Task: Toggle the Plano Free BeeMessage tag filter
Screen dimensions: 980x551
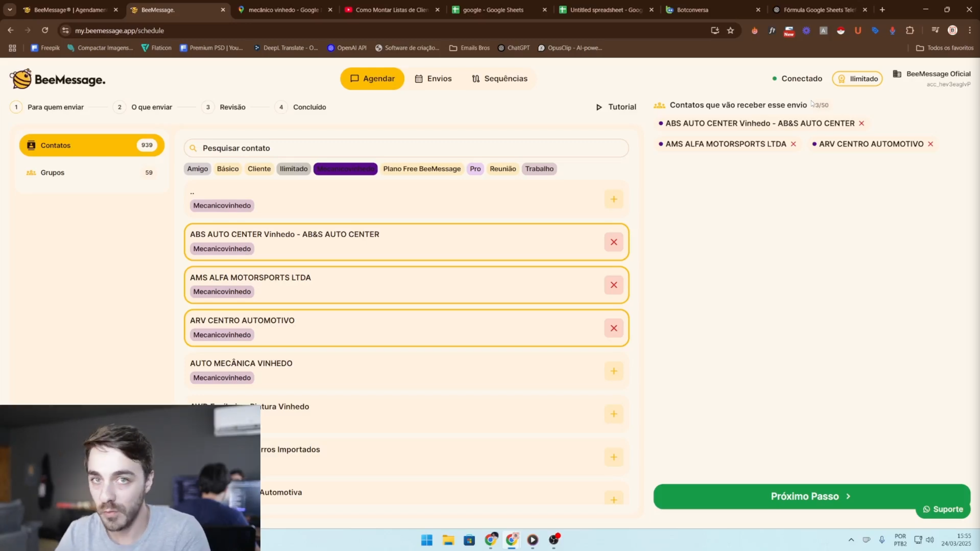Action: [421, 169]
